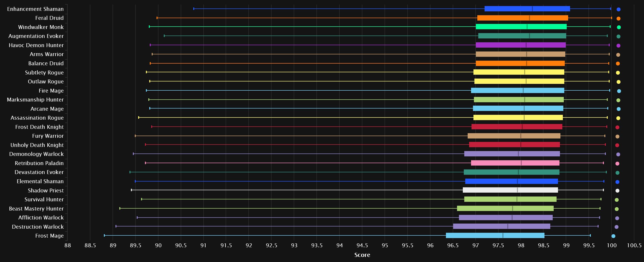This screenshot has height=262, width=644.
Task: Click the Arms Warrior outlier dot
Action: 618,55
